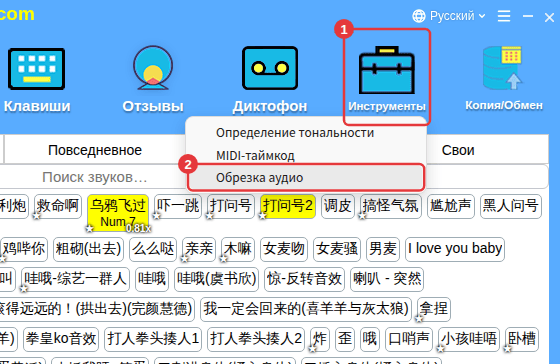Image resolution: width=560 pixels, height=364 pixels.
Task: Play the 打人拳头揍人2 sound button
Action: pos(256,339)
